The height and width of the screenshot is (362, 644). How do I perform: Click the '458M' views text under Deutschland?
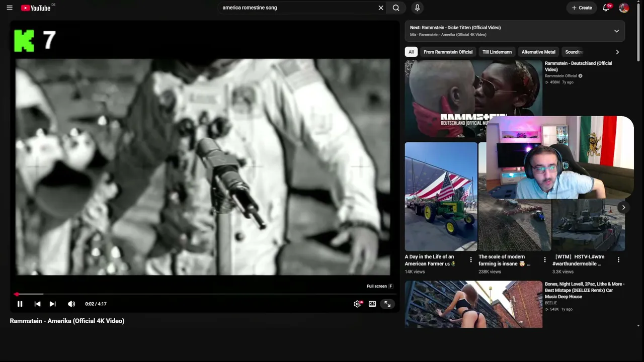[x=554, y=82]
